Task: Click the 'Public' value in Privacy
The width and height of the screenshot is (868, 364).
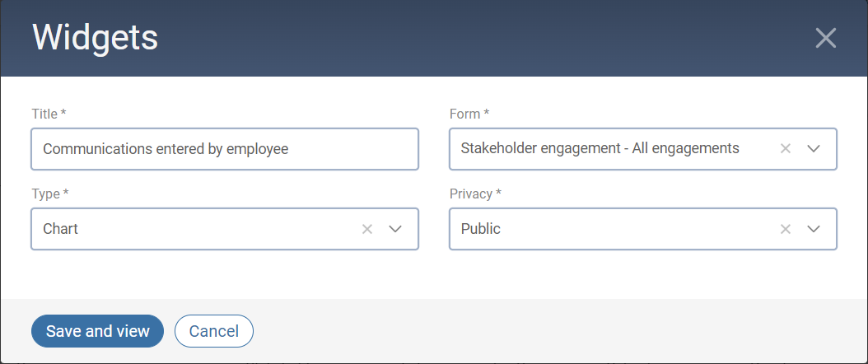Action: pos(481,229)
